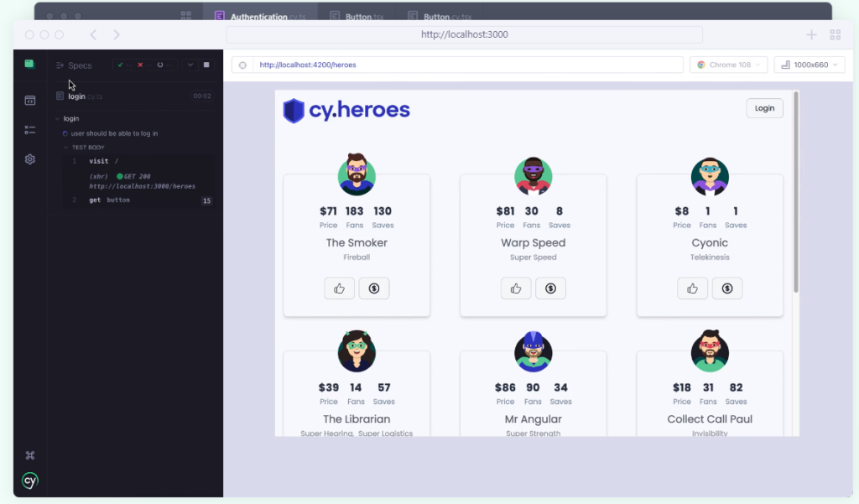Go forward with the browser forward arrow
Viewport: 859px width, 504px height.
point(117,35)
